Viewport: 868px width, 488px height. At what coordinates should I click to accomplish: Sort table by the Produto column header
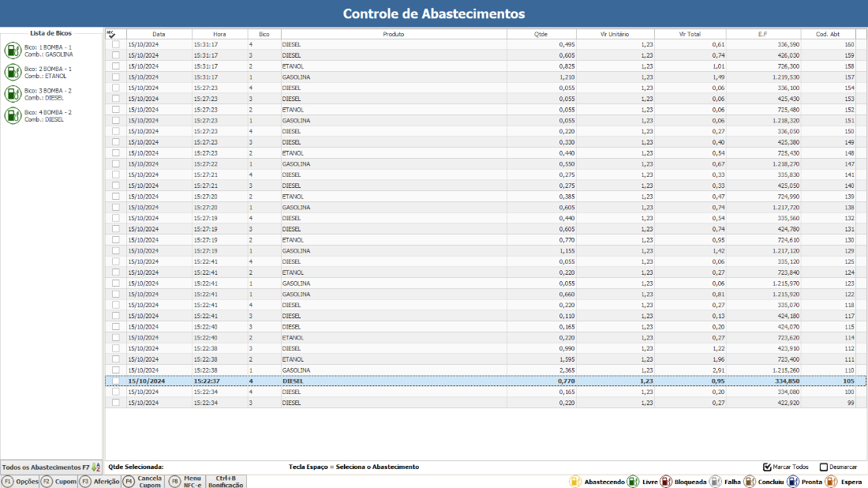coord(394,34)
